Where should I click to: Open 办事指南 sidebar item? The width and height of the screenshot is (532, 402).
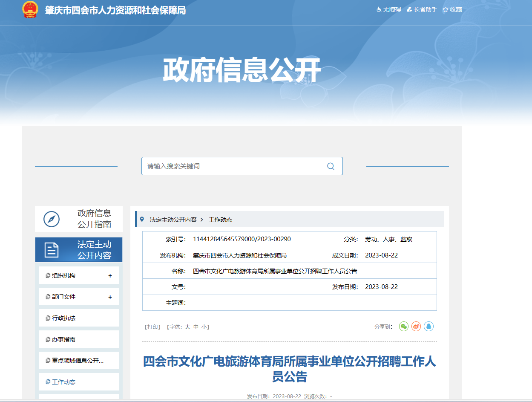[63, 339]
